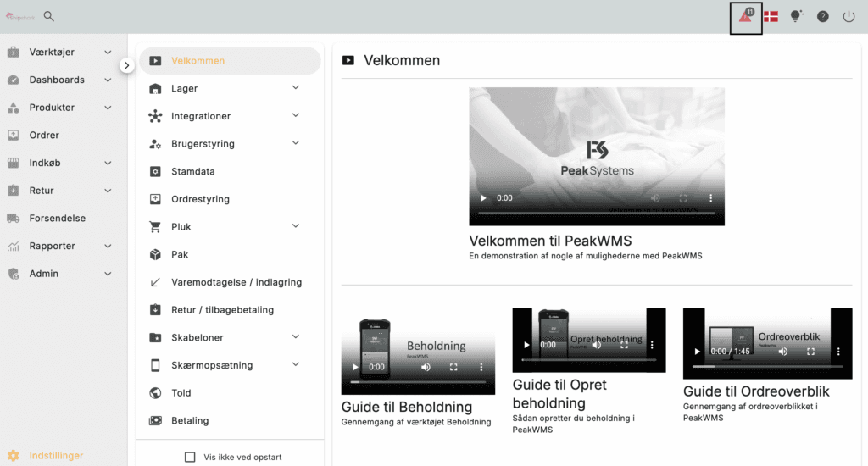868x466 pixels.
Task: Click the alert triangle notification icon
Action: [x=746, y=17]
